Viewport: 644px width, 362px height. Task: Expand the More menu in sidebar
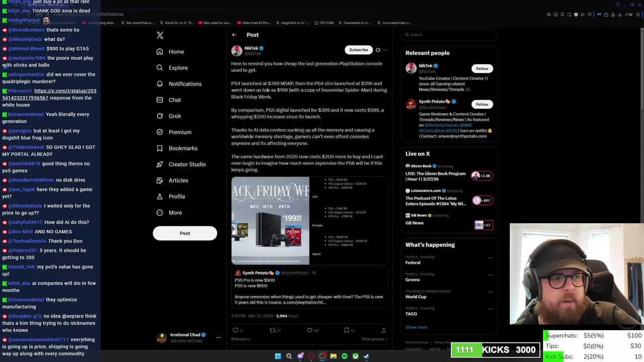pyautogui.click(x=169, y=213)
